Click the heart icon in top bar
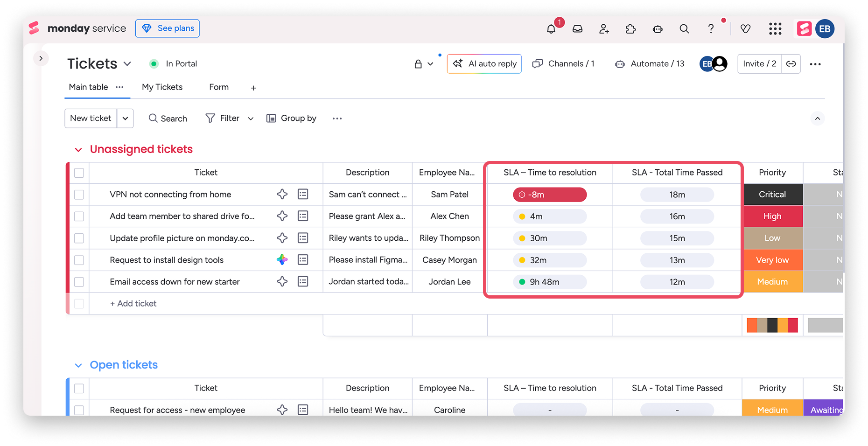 746,29
